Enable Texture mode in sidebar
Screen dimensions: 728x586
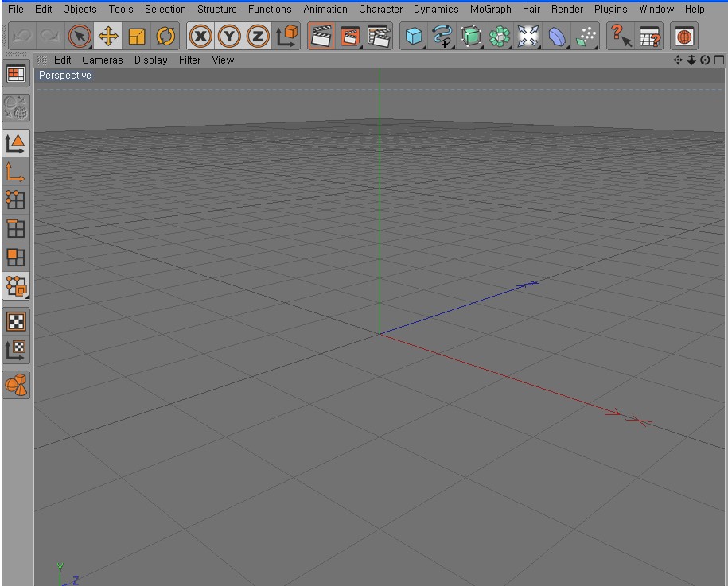click(x=16, y=321)
